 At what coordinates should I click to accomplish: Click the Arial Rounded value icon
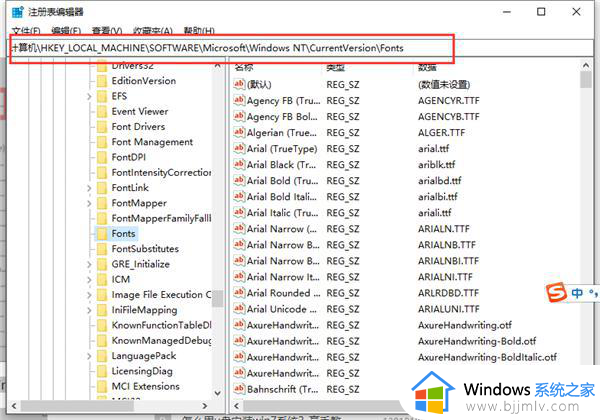point(239,293)
